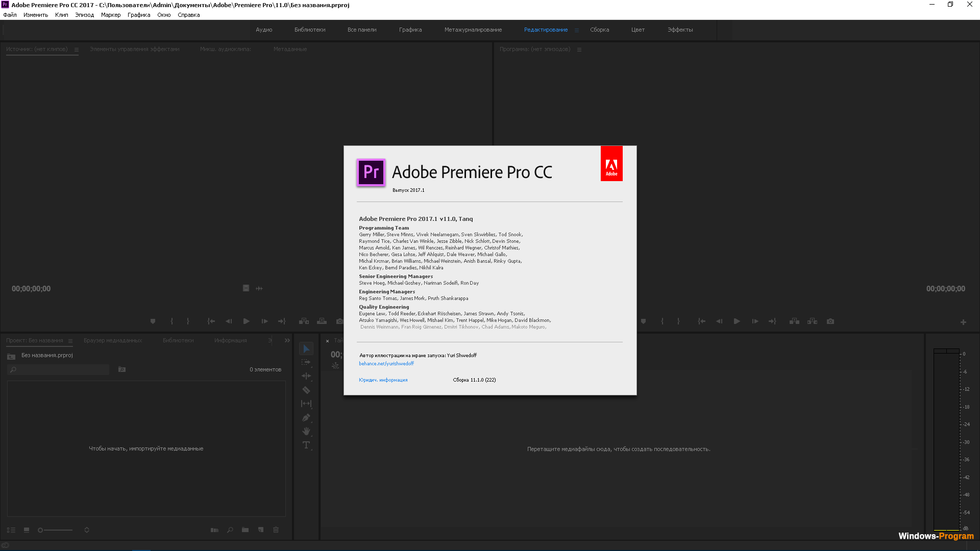This screenshot has height=551, width=980.
Task: Open Editing workspace menu icon
Action: [577, 30]
